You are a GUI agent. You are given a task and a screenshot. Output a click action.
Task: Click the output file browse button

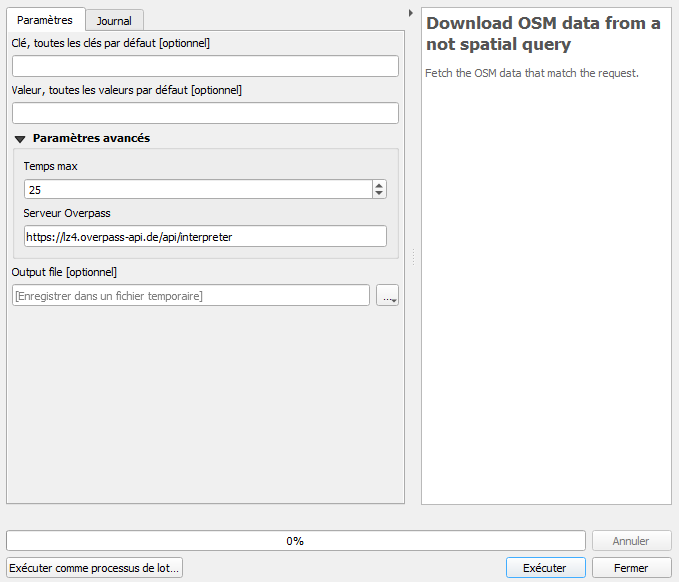[387, 295]
